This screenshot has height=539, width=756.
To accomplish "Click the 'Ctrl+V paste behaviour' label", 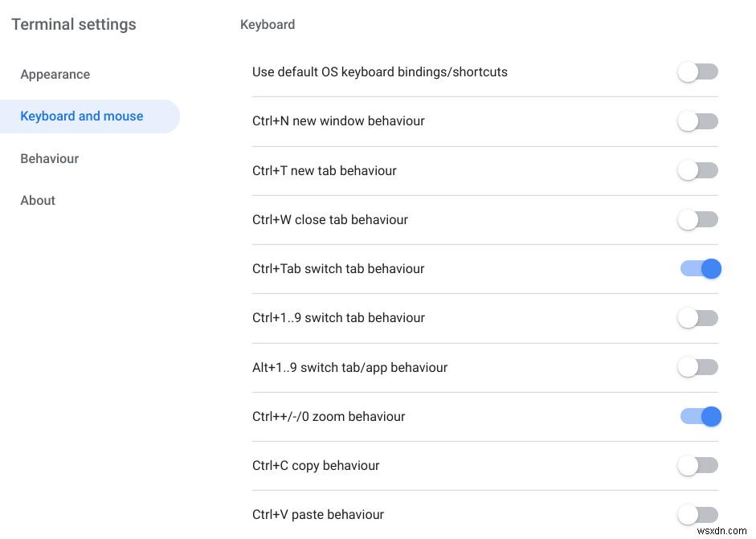I will tap(317, 515).
